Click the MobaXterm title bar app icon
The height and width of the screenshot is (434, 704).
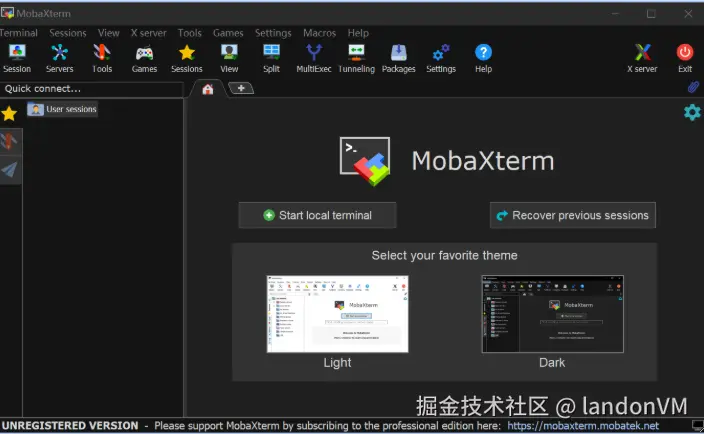(7, 13)
